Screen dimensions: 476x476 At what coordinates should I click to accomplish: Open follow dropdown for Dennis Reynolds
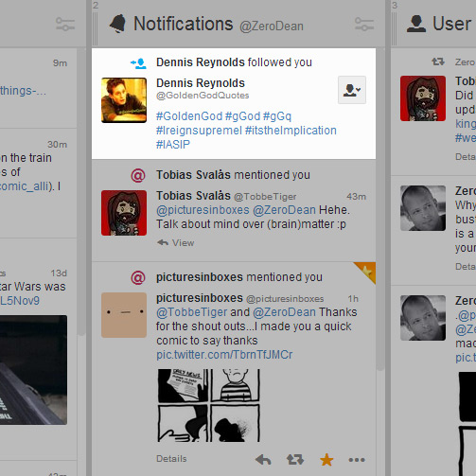pyautogui.click(x=352, y=90)
